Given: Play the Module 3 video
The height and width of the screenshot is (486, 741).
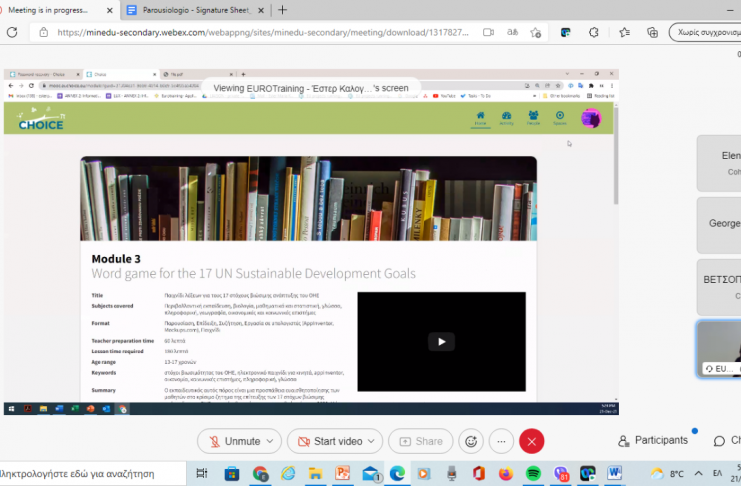Looking at the screenshot, I should pos(441,341).
